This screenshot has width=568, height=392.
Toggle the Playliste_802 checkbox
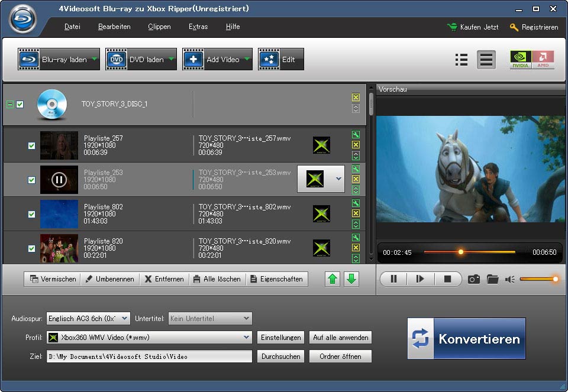click(32, 215)
